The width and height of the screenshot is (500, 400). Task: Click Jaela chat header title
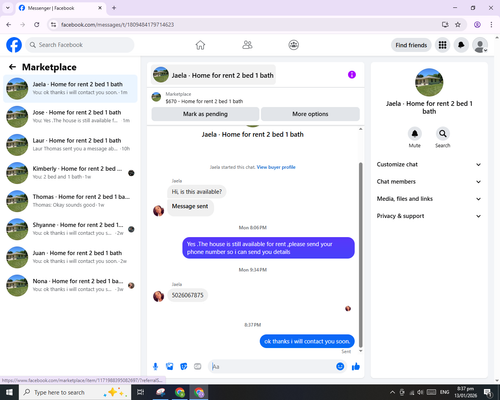point(213,75)
